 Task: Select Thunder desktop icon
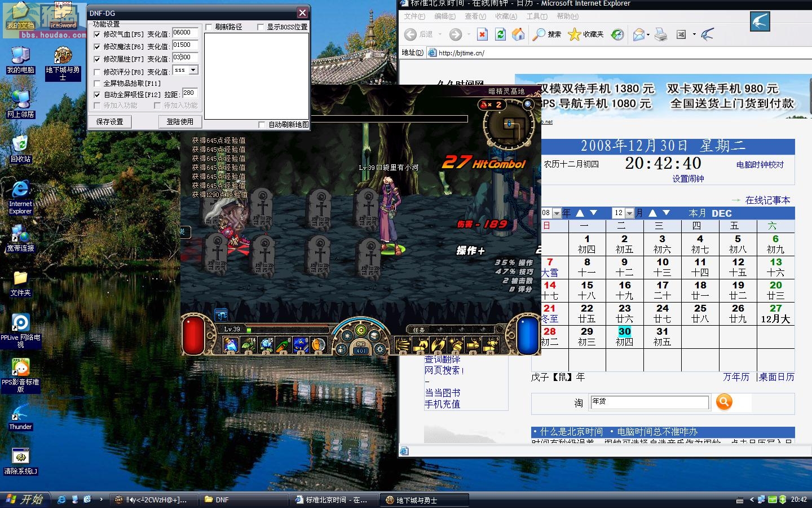coord(20,417)
